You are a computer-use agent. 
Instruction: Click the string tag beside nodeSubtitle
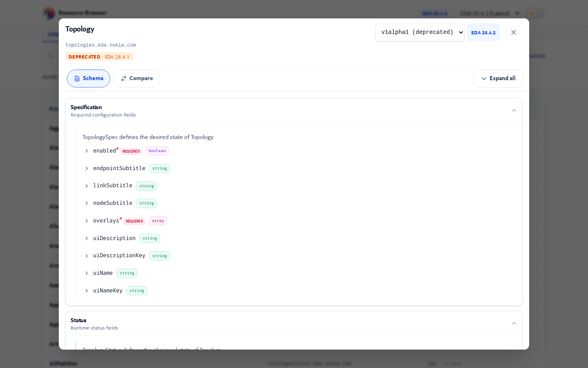147,203
